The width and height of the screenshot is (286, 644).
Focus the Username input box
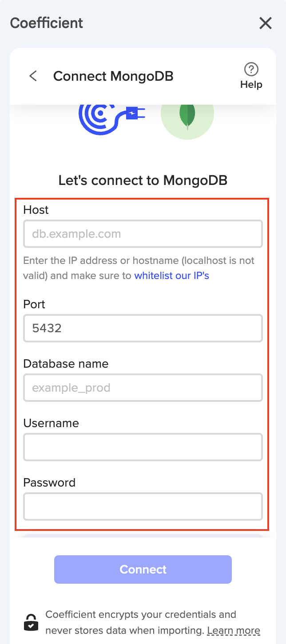point(143,447)
